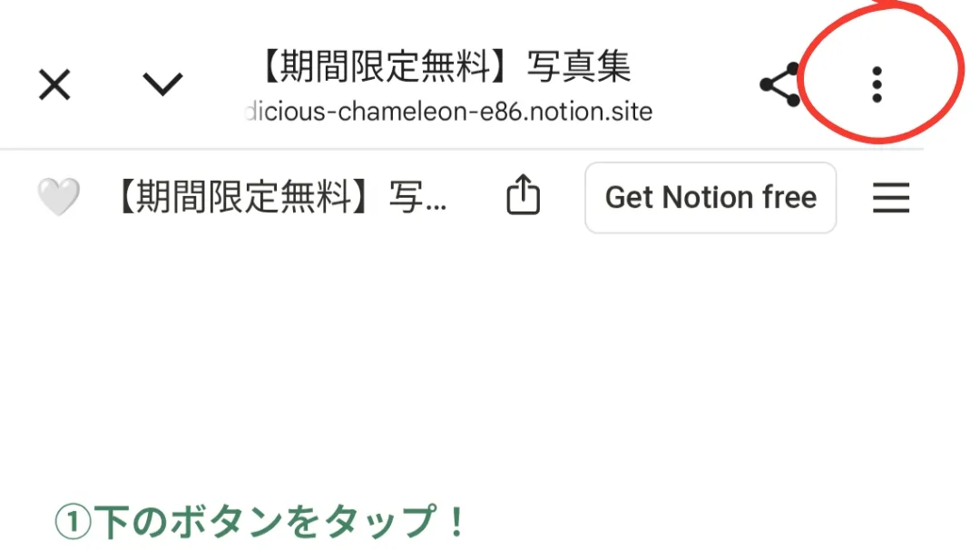Viewport: 980px width, 552px height.
Task: Tap the exclamation mark ending the green heading
Action: (x=456, y=522)
